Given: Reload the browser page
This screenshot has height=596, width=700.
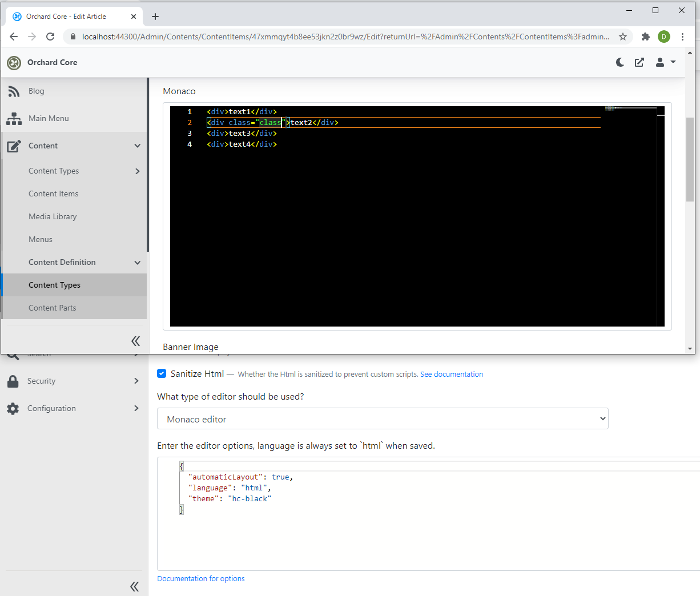Looking at the screenshot, I should pyautogui.click(x=50, y=37).
